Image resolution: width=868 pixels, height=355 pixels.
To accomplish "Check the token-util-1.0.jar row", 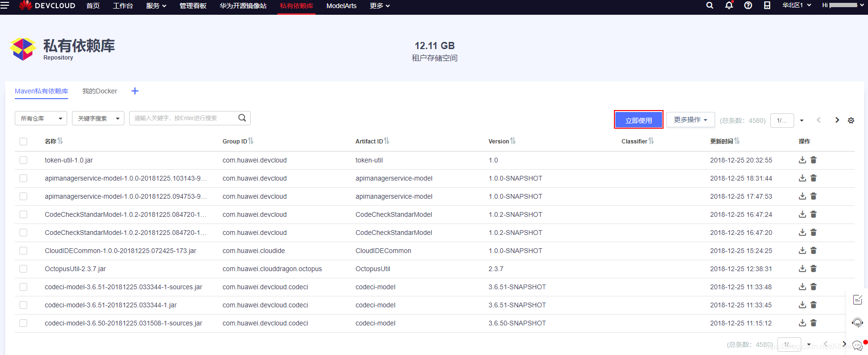I will tap(23, 160).
